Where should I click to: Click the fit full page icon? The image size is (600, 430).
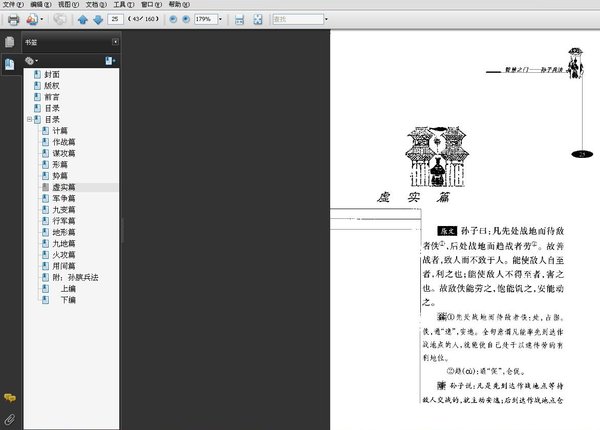[257, 19]
